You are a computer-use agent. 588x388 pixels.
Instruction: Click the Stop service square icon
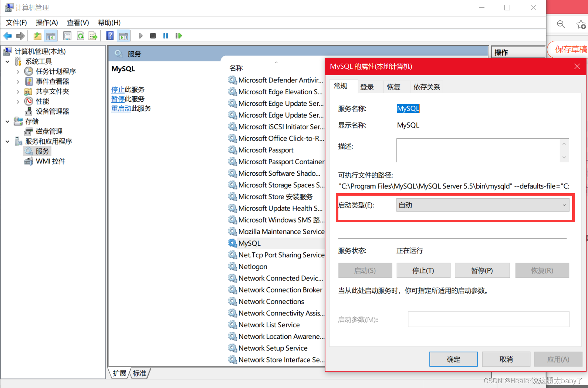[153, 36]
